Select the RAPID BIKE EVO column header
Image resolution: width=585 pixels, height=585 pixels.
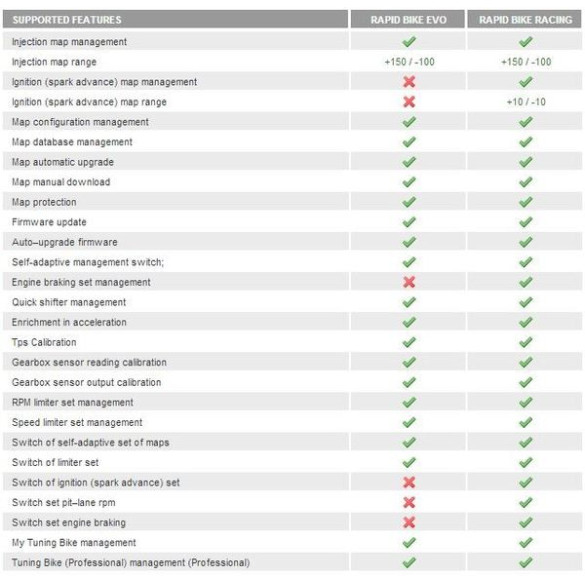[x=408, y=19]
